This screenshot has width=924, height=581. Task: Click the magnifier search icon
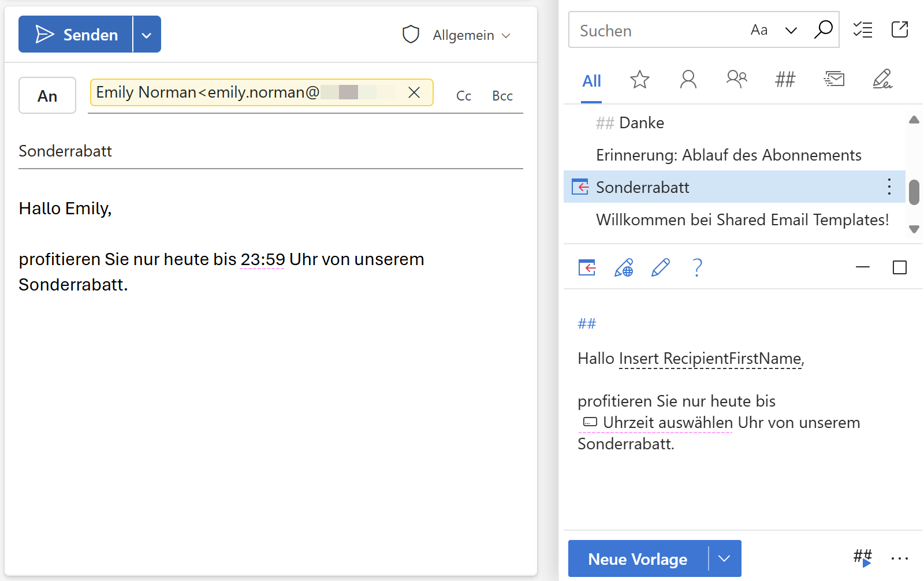(823, 29)
